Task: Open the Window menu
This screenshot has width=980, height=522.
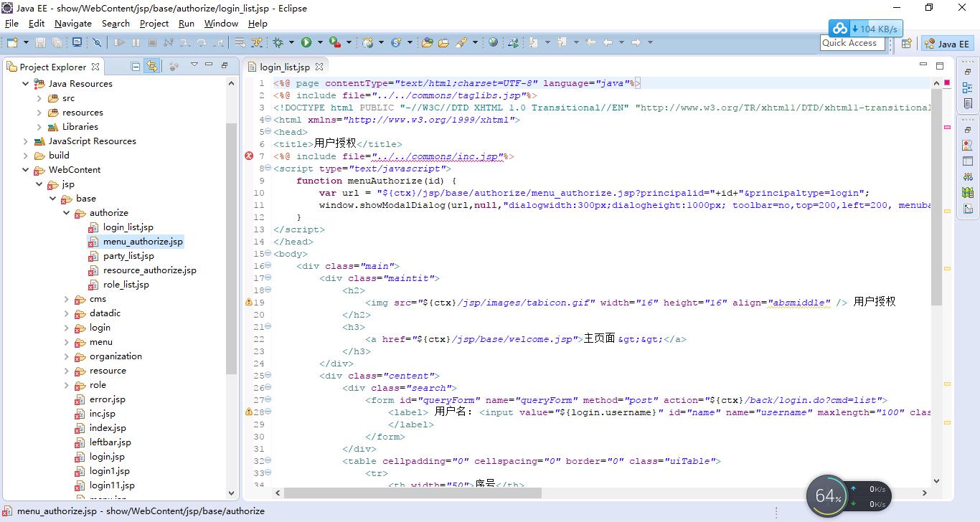Action: (x=221, y=24)
